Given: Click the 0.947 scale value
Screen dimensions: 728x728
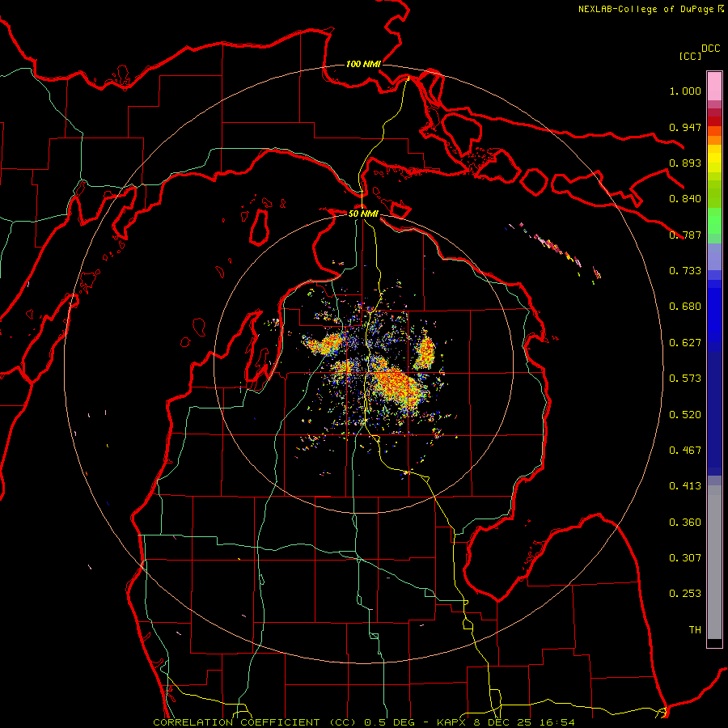Looking at the screenshot, I should [685, 127].
